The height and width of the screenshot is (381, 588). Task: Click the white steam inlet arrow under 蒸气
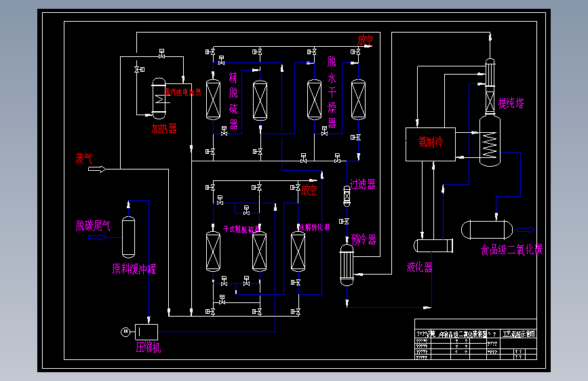[x=97, y=169]
